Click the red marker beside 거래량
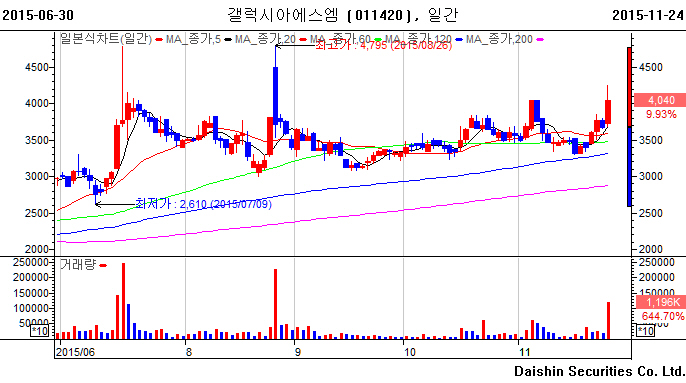Screen dimensions: 686x383 (103, 265)
